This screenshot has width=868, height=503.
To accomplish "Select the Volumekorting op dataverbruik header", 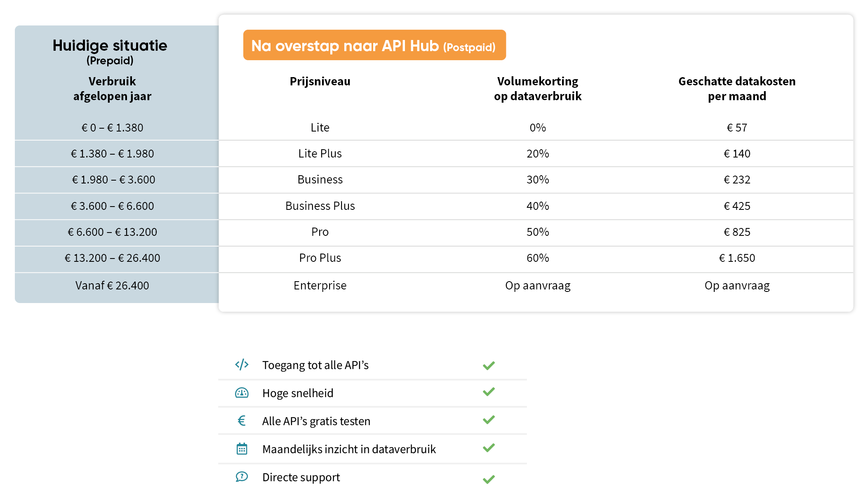I will (538, 89).
